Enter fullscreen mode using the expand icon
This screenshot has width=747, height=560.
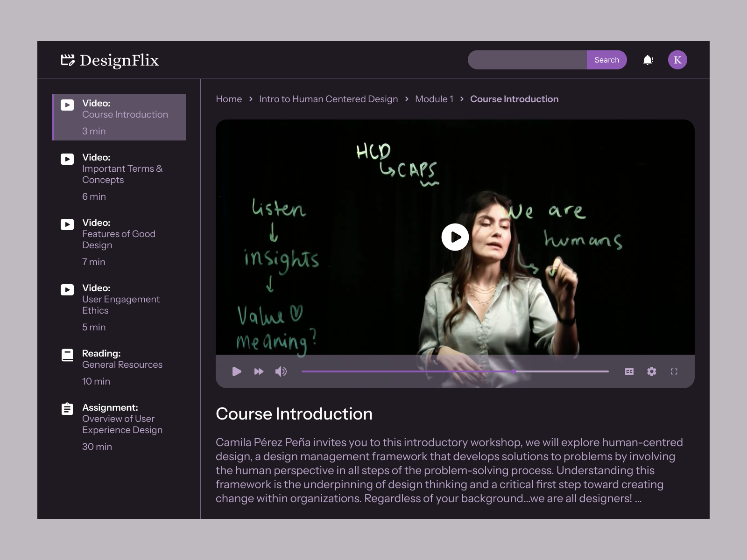coord(674,371)
